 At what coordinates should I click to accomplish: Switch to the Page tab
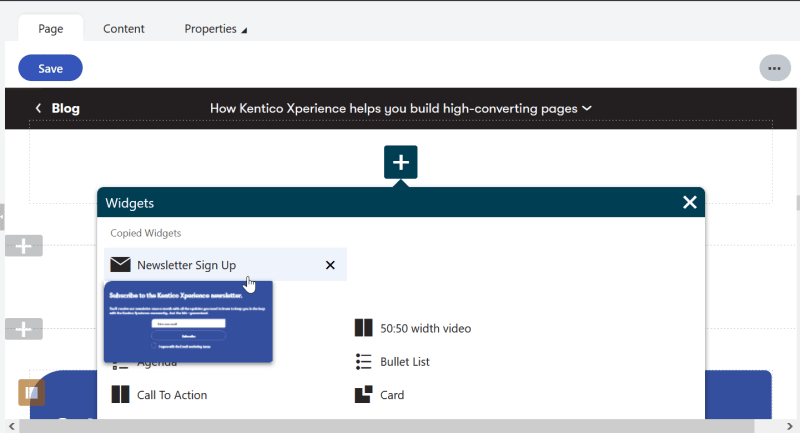click(x=51, y=29)
